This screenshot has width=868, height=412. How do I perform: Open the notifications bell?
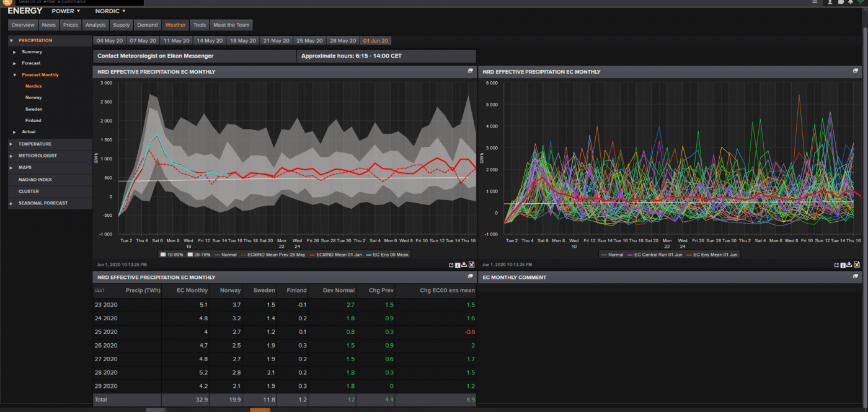(851, 2)
